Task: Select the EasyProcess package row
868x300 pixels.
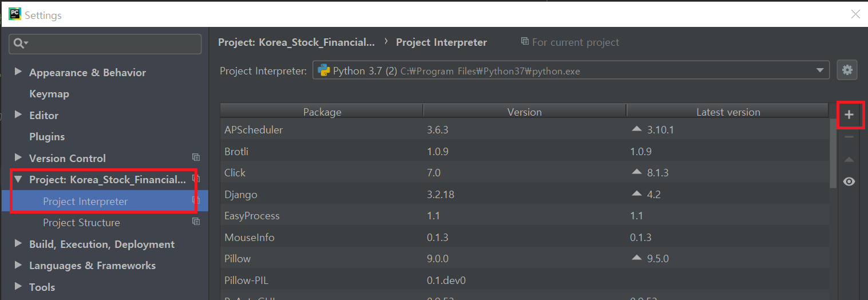Action: pos(525,216)
